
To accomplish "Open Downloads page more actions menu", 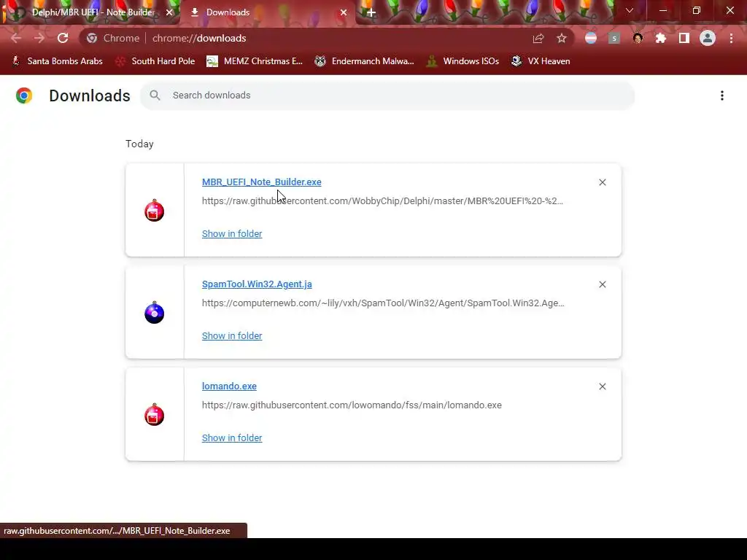I will pos(722,96).
